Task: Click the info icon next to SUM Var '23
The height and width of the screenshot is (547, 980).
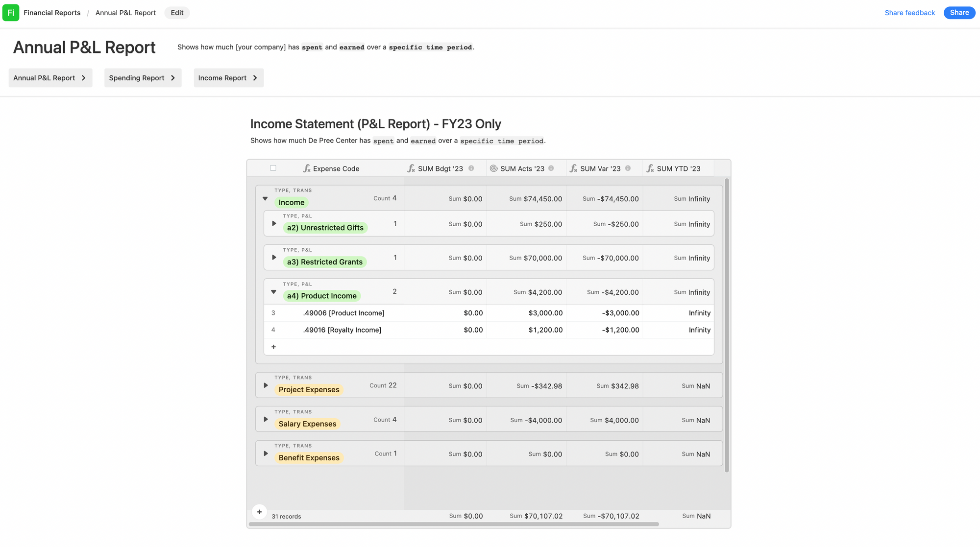Action: [628, 168]
